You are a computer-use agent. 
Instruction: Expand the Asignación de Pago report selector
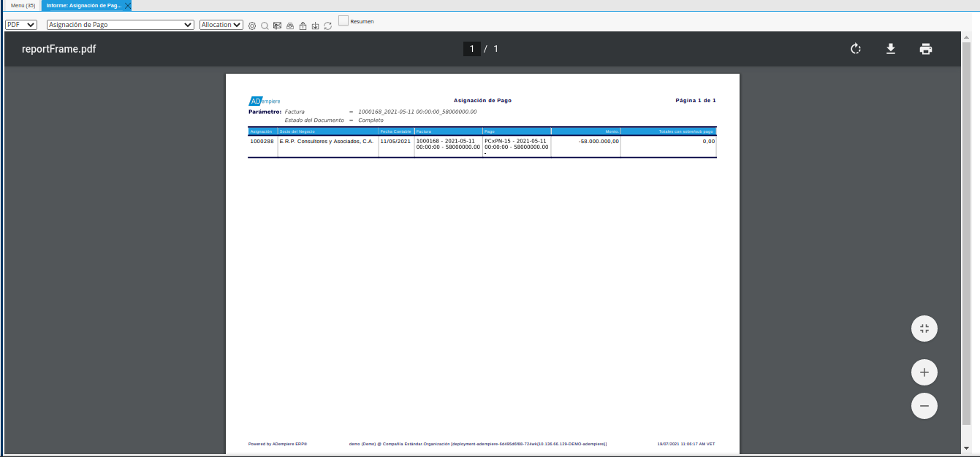[119, 24]
